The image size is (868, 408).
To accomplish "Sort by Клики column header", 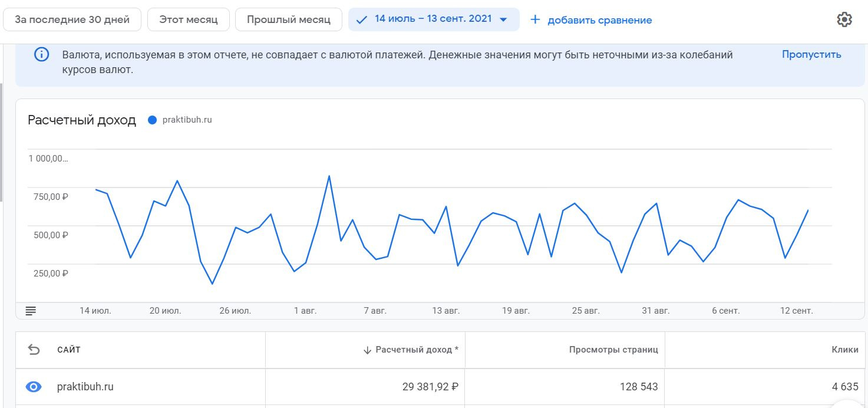I will [844, 350].
